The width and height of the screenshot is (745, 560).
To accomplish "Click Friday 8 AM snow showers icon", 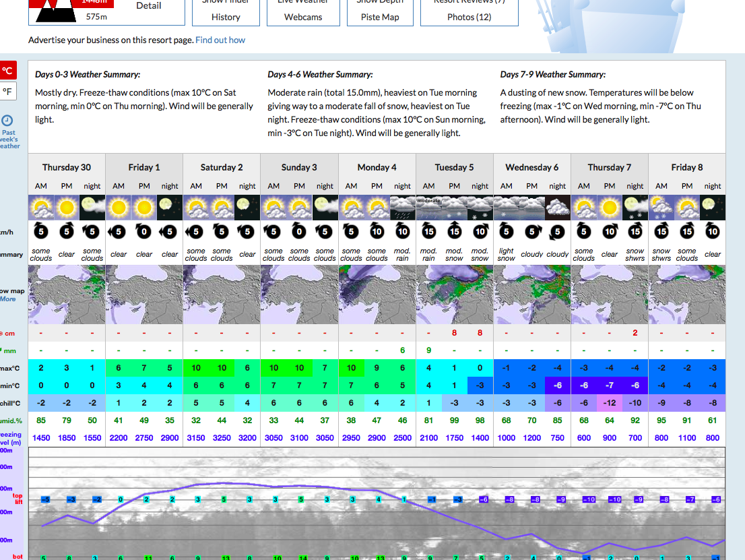I will point(661,208).
